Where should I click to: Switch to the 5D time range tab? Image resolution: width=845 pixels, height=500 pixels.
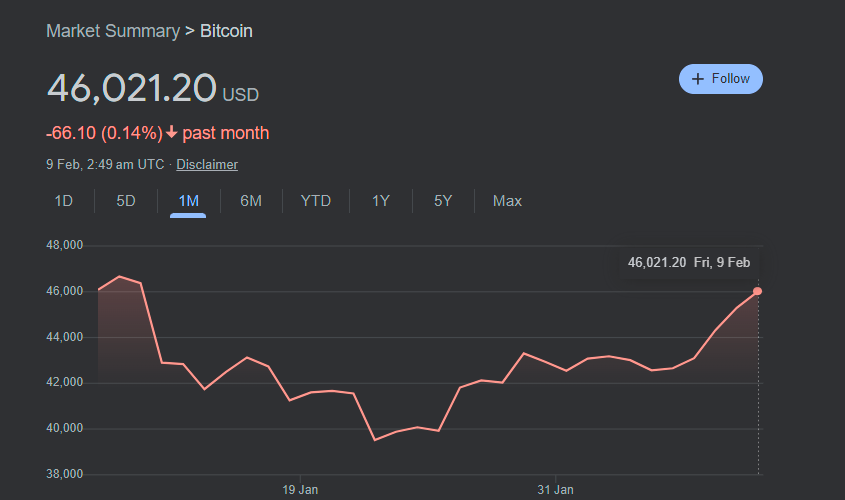[x=126, y=201]
